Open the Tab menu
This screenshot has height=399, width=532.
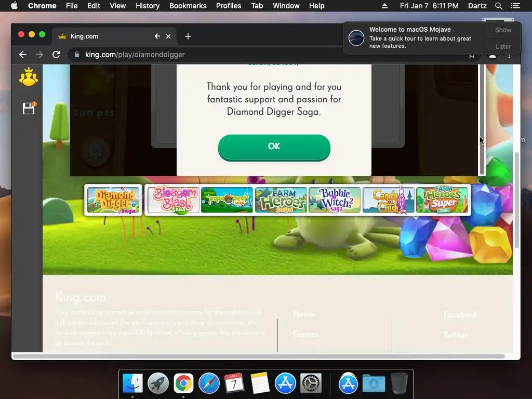[257, 6]
